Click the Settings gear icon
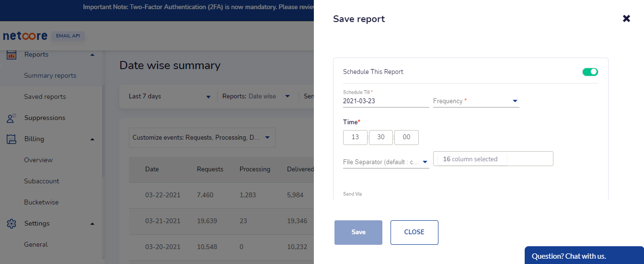The width and height of the screenshot is (644, 264). 11,224
